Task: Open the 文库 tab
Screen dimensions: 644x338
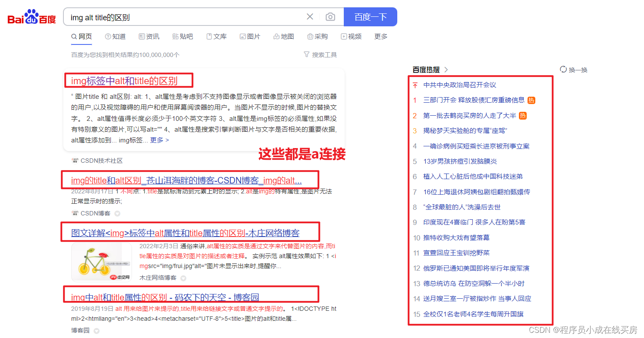Action: [x=217, y=37]
